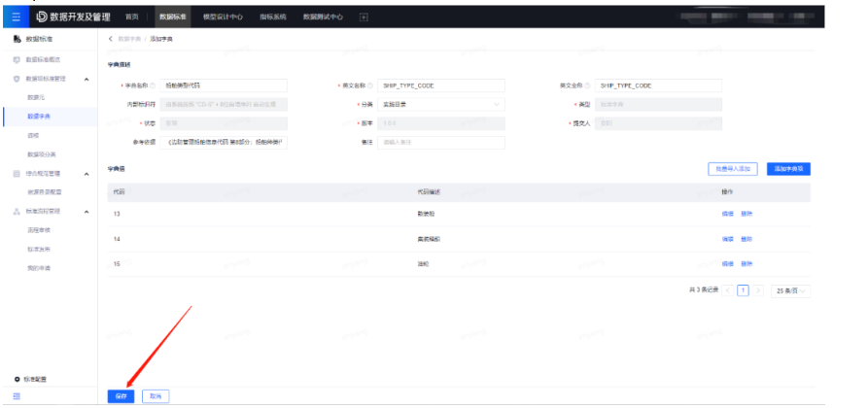Open the hamburger menu in top-left corner

(x=17, y=17)
